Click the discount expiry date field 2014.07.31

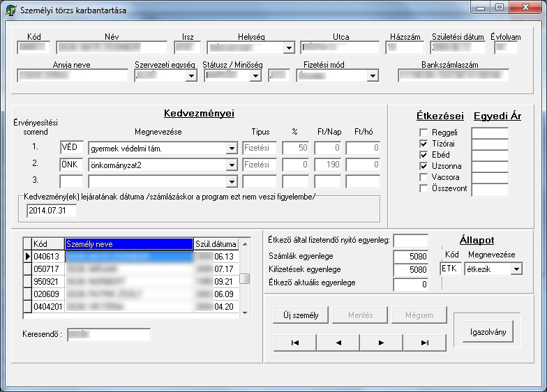click(52, 211)
